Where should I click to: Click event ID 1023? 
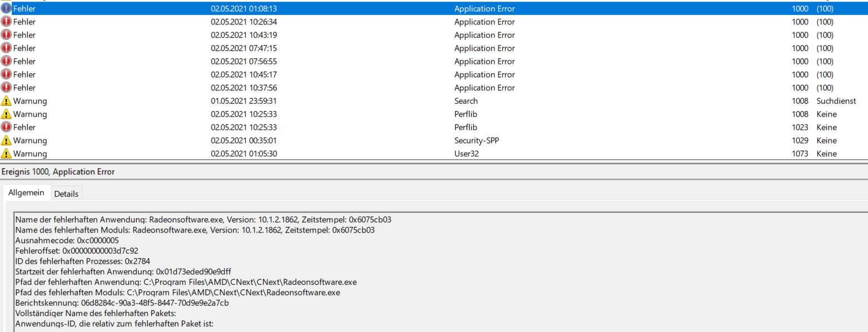click(x=800, y=127)
